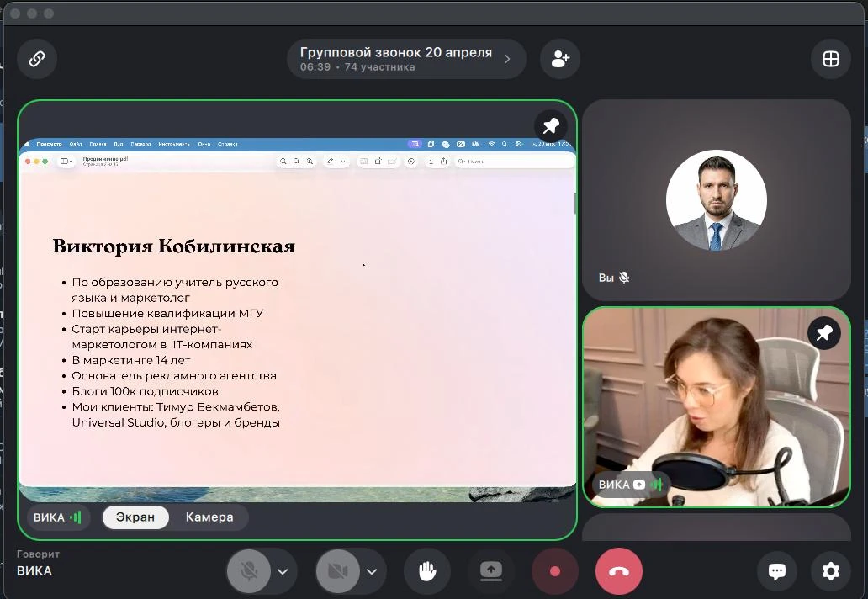Expand camera options arrow
This screenshot has width=868, height=599.
(372, 571)
